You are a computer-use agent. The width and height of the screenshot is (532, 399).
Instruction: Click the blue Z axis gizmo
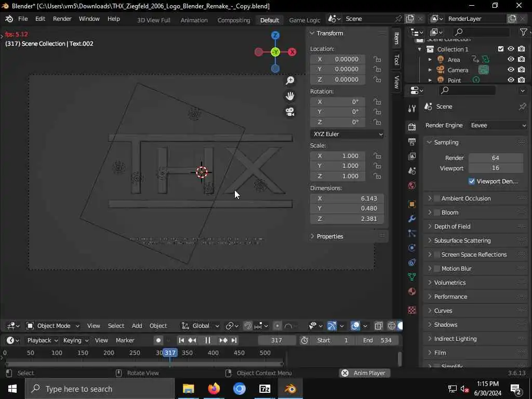coord(275,35)
